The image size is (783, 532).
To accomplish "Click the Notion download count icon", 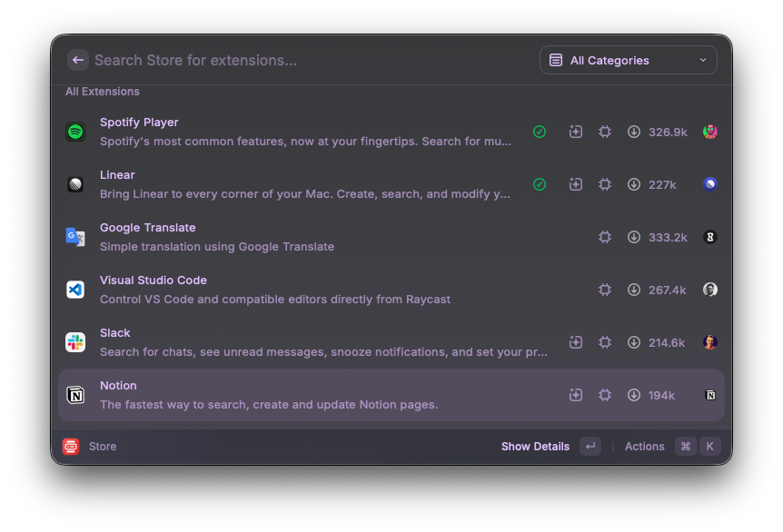I will click(634, 395).
